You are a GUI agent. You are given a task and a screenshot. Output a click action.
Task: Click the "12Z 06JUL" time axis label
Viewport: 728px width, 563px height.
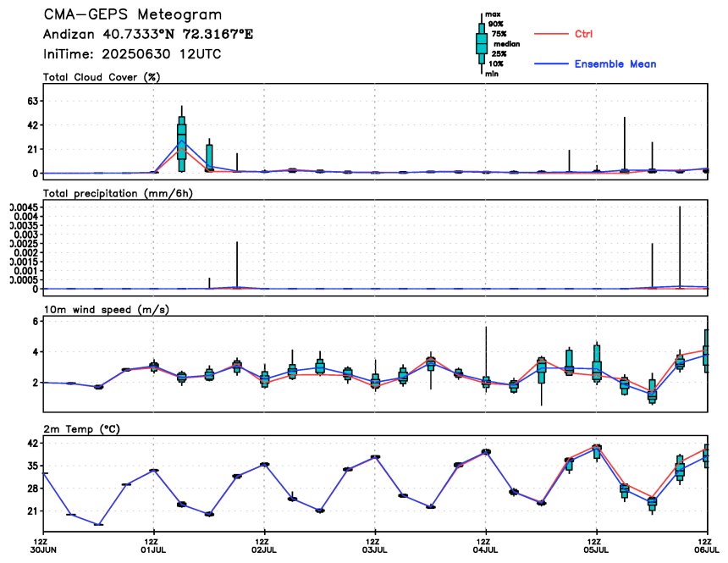707,546
